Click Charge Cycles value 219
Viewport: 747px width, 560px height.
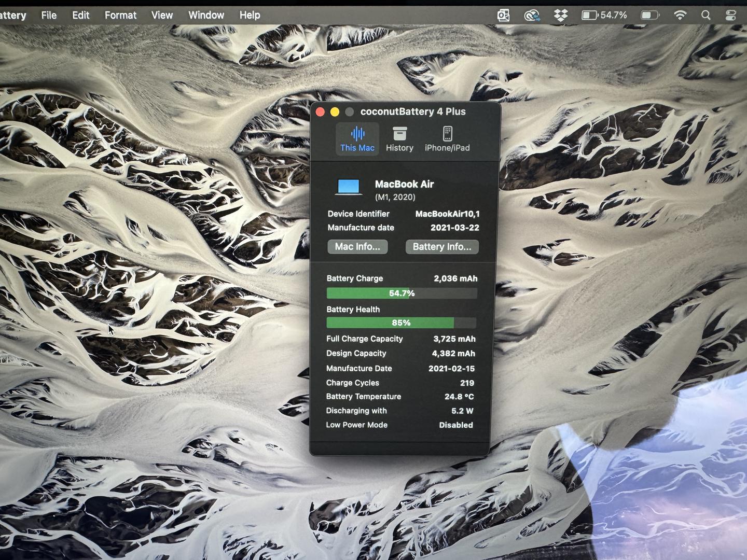467,383
